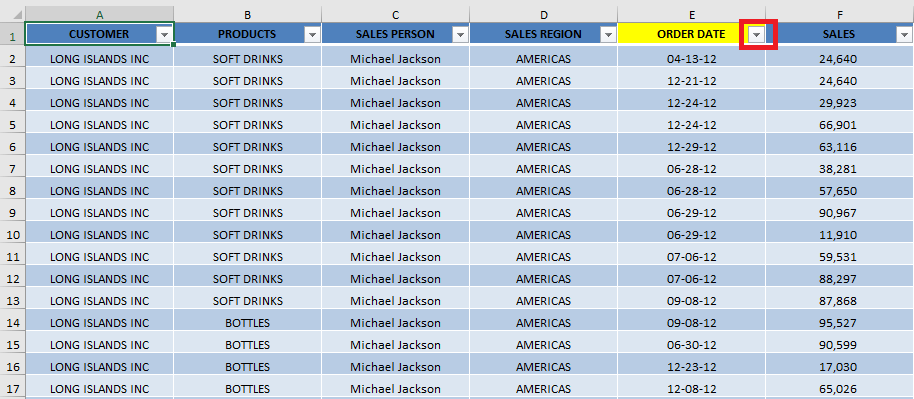Open the SALES REGION filter dropdown
This screenshot has width=914, height=399.
[x=609, y=35]
